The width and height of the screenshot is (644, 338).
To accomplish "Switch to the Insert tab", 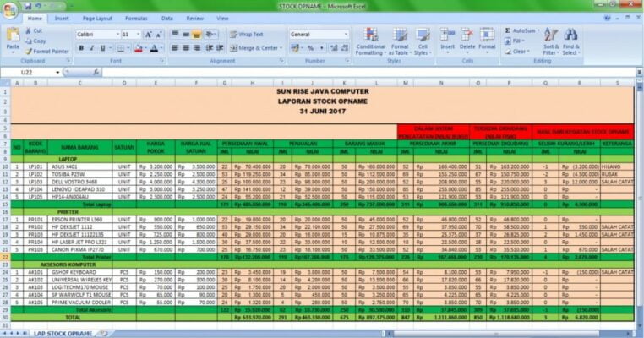I will click(x=62, y=19).
